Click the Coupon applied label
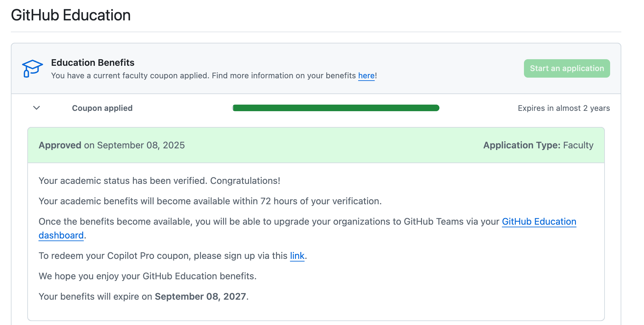 point(102,108)
